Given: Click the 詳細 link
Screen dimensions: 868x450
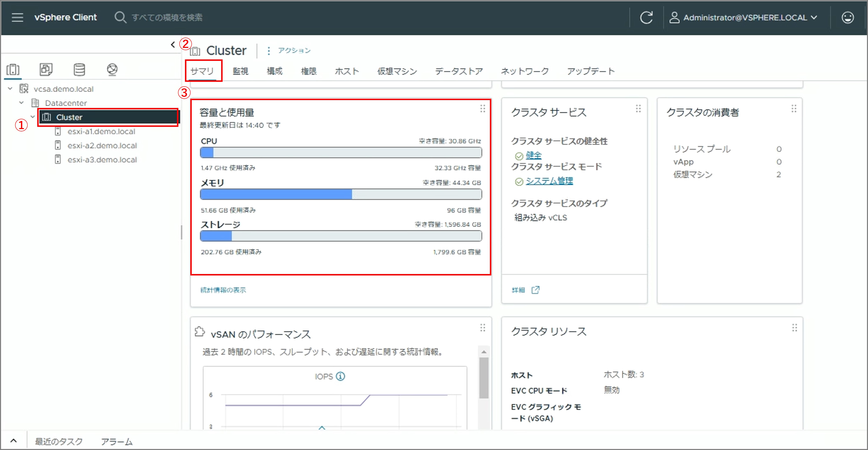Looking at the screenshot, I should (518, 290).
